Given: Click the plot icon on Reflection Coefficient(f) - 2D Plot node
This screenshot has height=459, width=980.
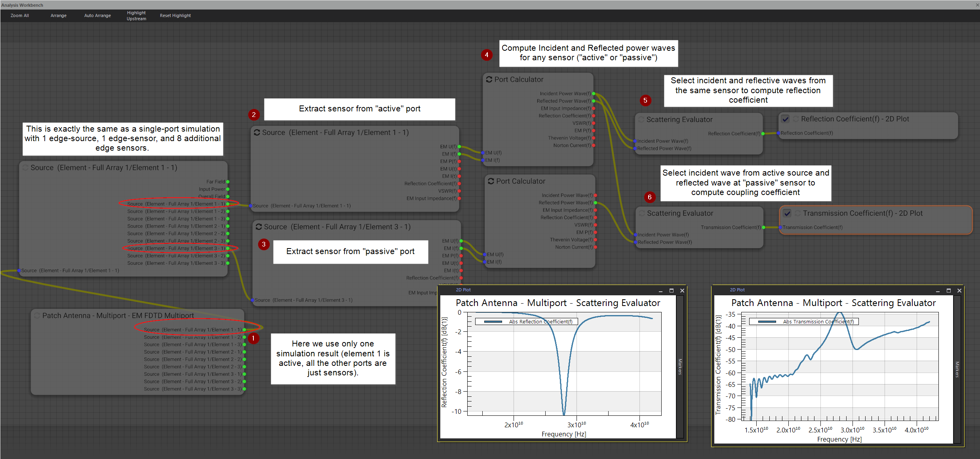Looking at the screenshot, I should click(796, 119).
